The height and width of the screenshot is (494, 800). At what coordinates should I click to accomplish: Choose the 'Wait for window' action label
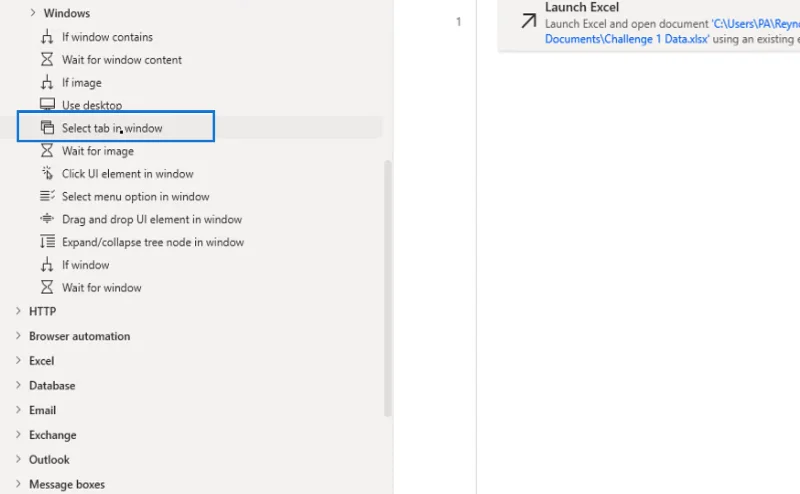click(102, 287)
